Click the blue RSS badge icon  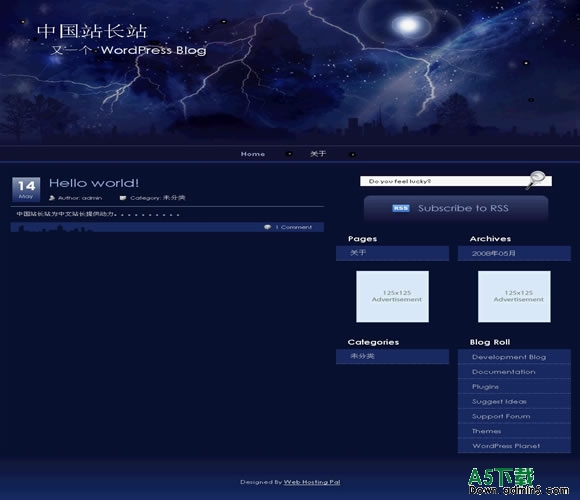[x=401, y=208]
